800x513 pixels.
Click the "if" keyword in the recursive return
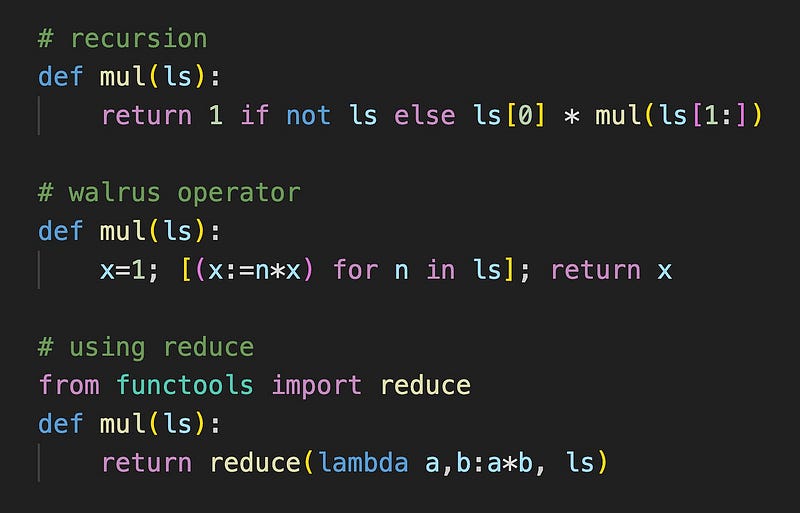coord(254,116)
